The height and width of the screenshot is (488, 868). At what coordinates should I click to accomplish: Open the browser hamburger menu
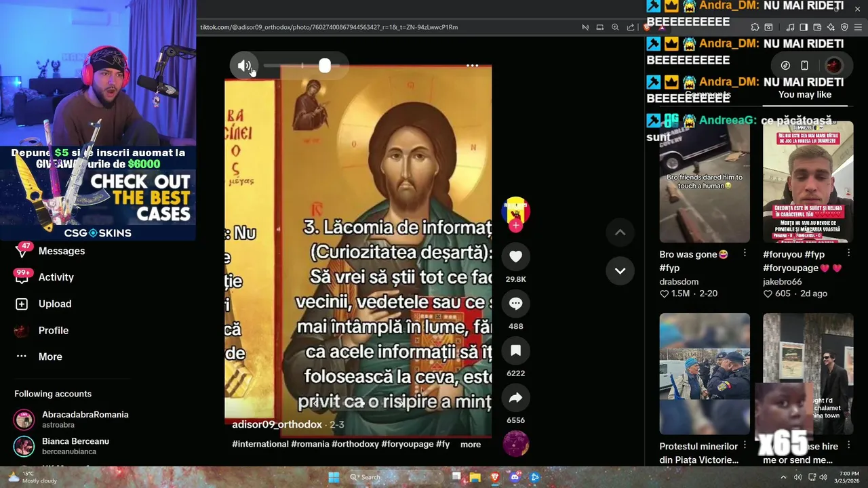[858, 27]
